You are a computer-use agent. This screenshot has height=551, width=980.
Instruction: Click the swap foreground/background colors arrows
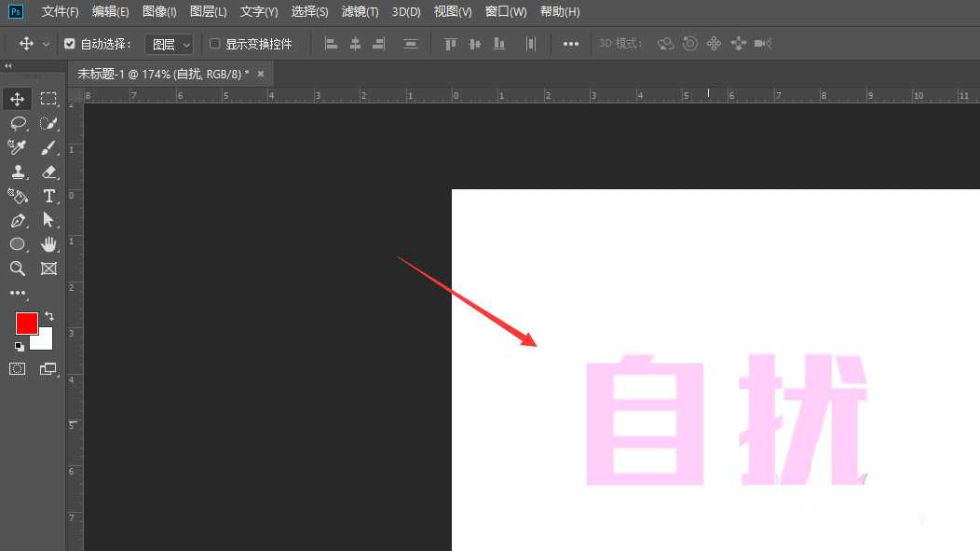49,314
